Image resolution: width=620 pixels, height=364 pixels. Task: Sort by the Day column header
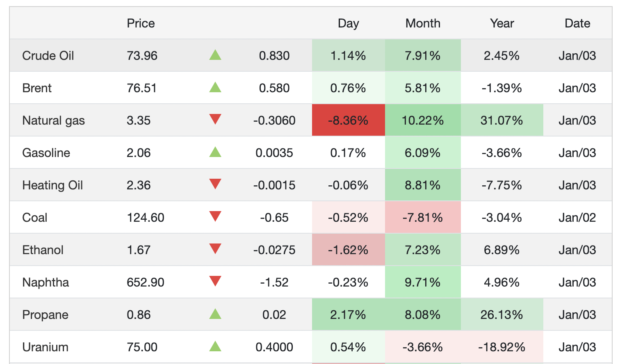[x=348, y=23]
